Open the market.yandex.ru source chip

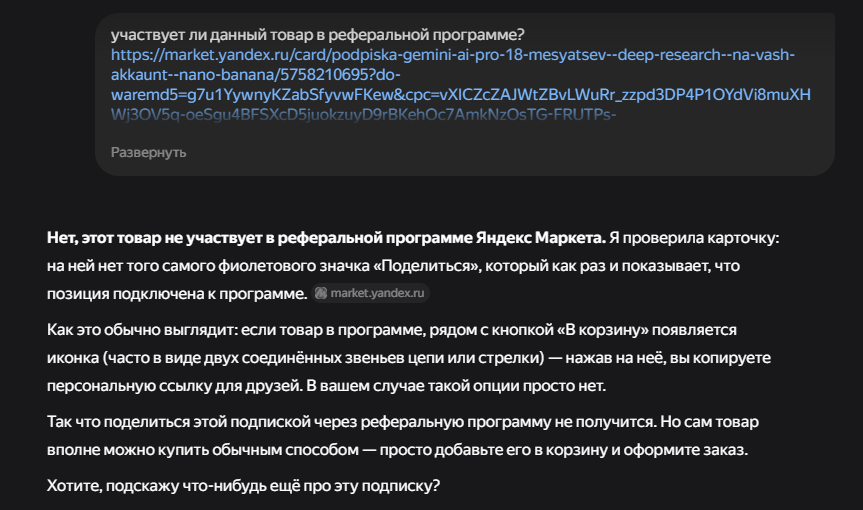pos(370,293)
